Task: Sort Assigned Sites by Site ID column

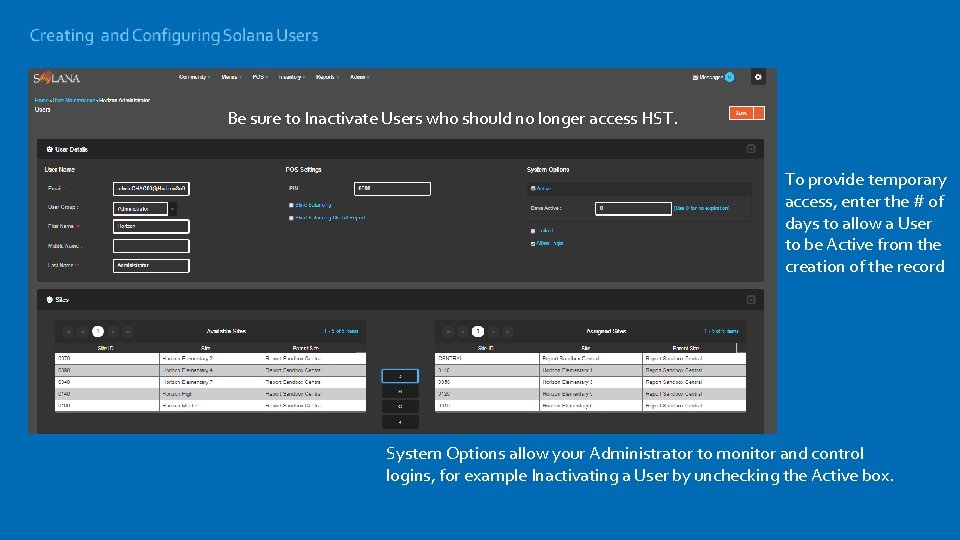Action: [x=486, y=348]
